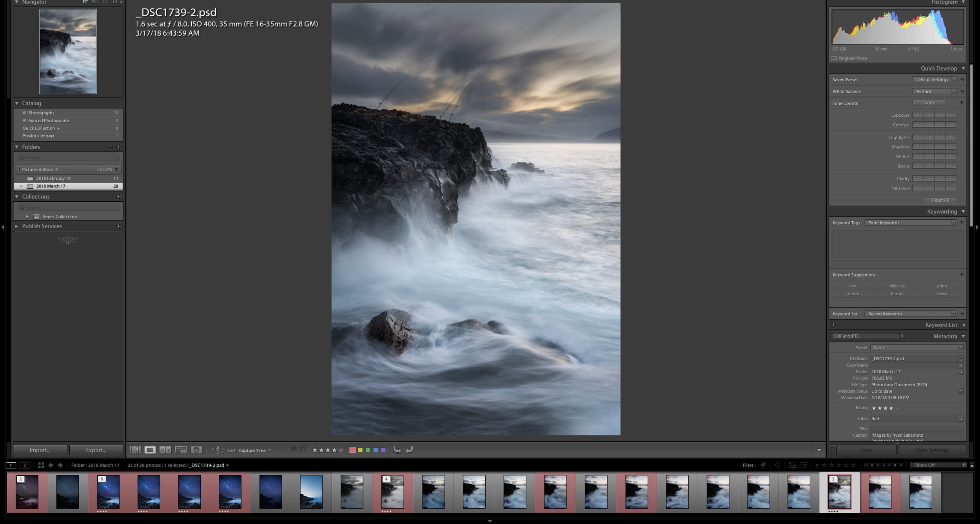Apply red color label in toolbar
The image size is (980, 524).
coord(352,450)
